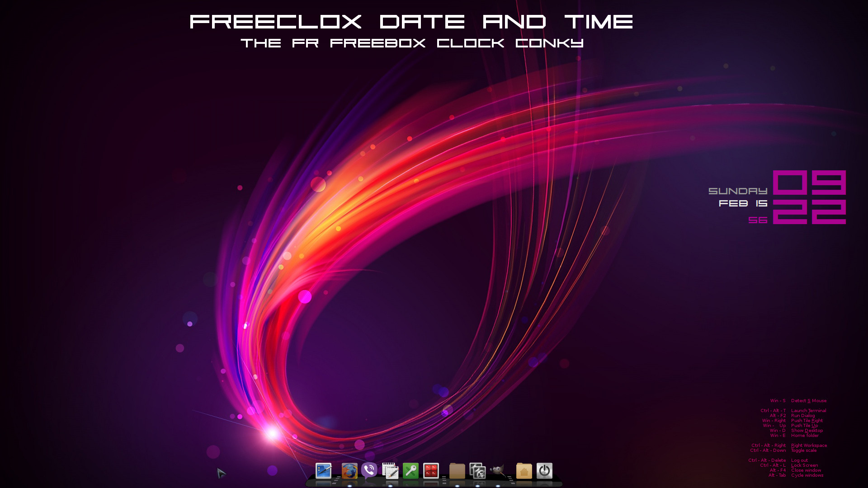
Task: Open the gear system settings dock icon
Action: click(477, 471)
